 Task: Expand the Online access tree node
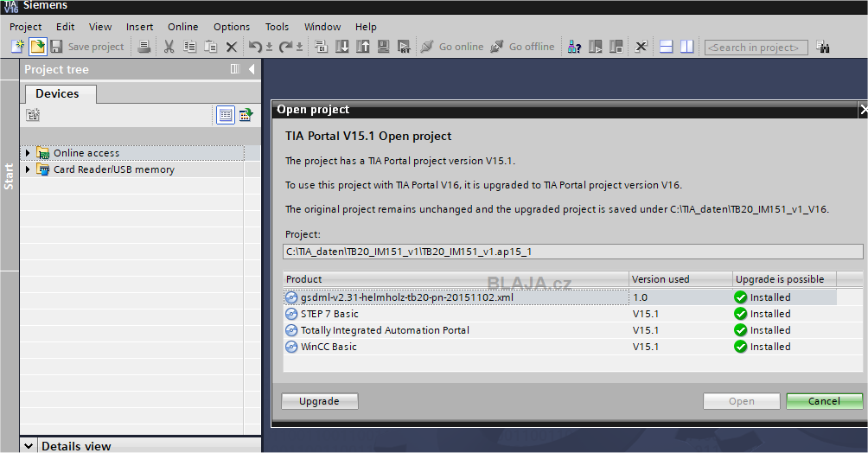tap(27, 153)
